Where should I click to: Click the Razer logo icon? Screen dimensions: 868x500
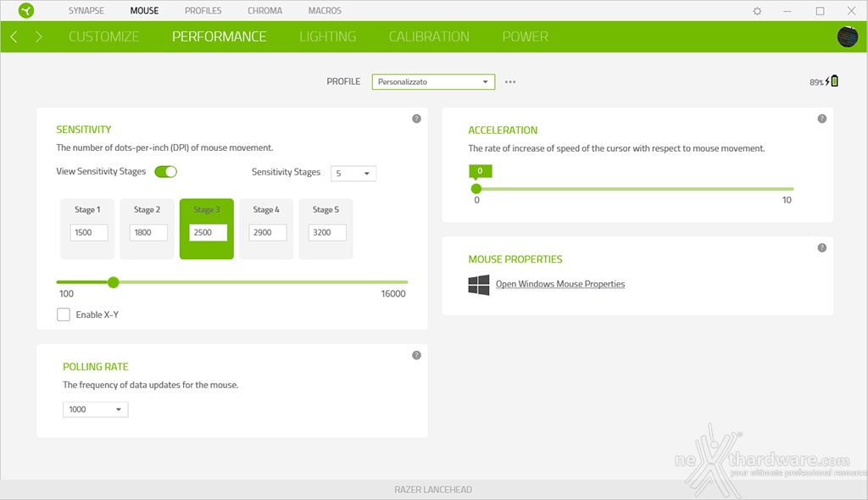coord(26,10)
